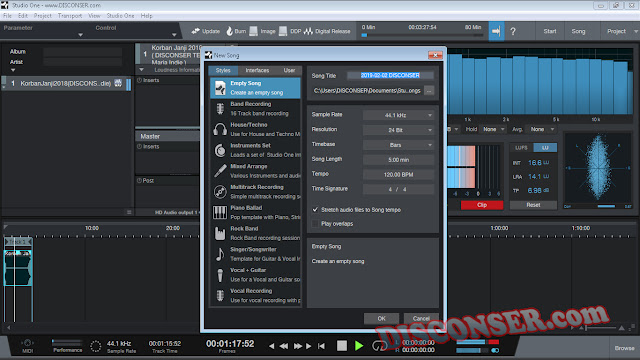Viewport: 640px width, 360px height.
Task: Adjust the correlation meter slider
Action: click(606, 206)
